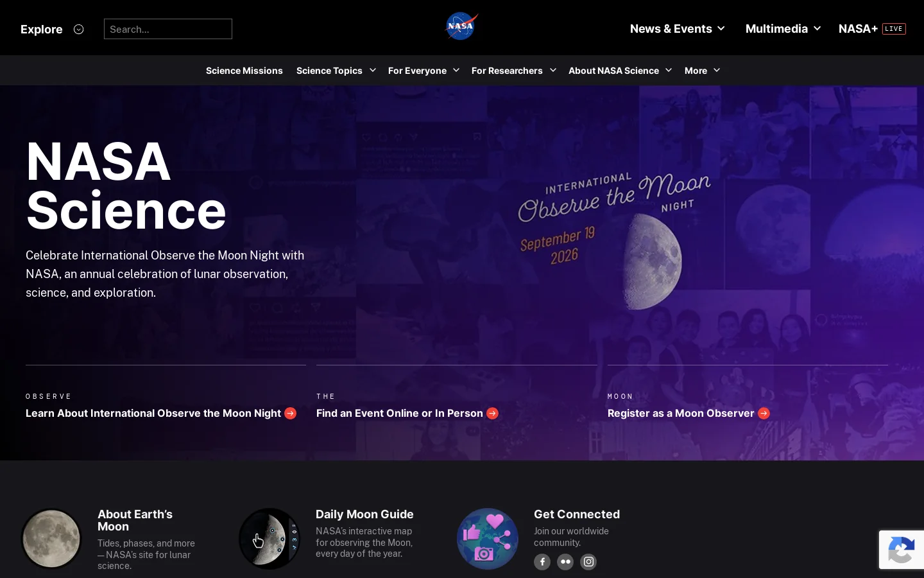Open the Instagram icon under Get Connected

588,562
